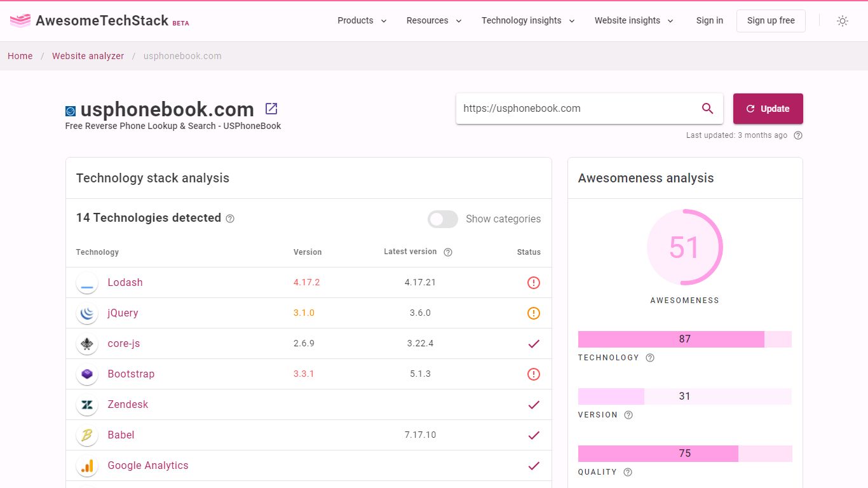Click jQuery version 3.1.0

tap(304, 313)
